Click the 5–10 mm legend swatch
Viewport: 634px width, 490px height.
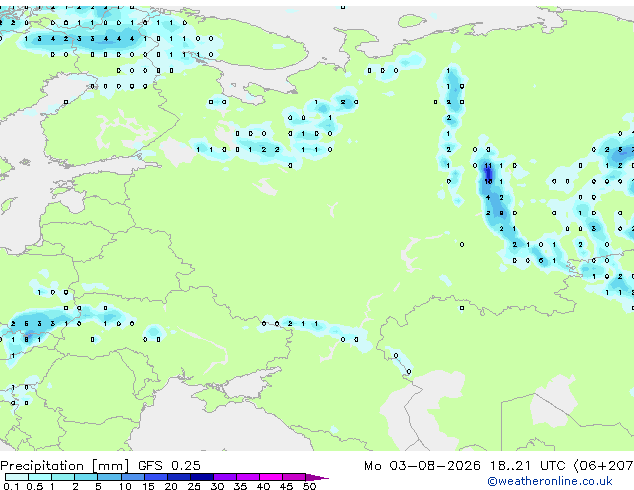point(109,477)
